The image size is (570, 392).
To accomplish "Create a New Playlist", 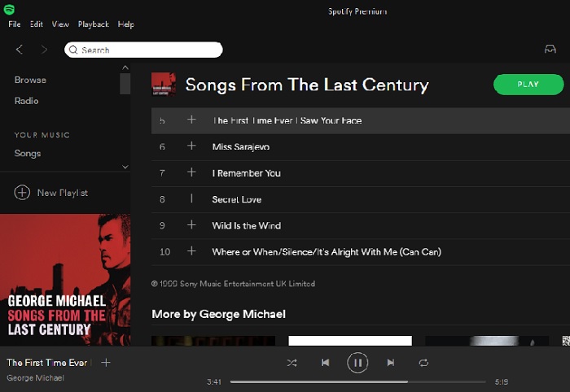I will tap(52, 193).
